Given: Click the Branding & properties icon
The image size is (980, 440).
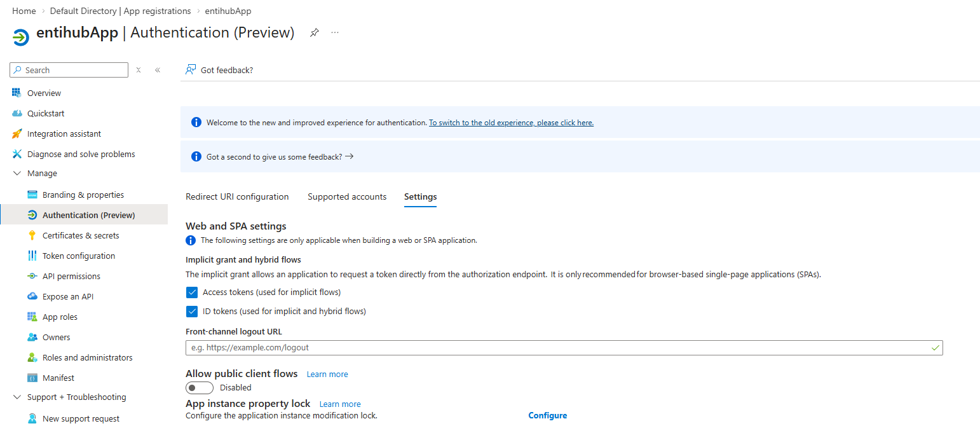Looking at the screenshot, I should (x=32, y=195).
